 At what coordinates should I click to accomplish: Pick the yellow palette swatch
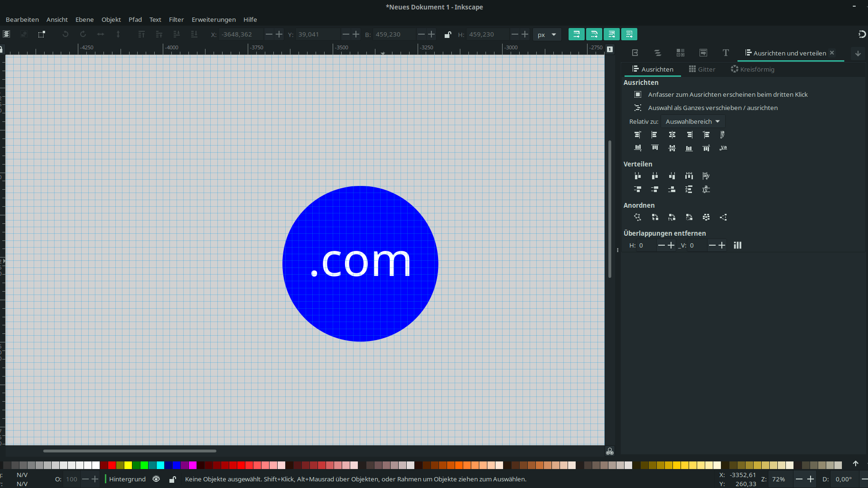click(128, 465)
